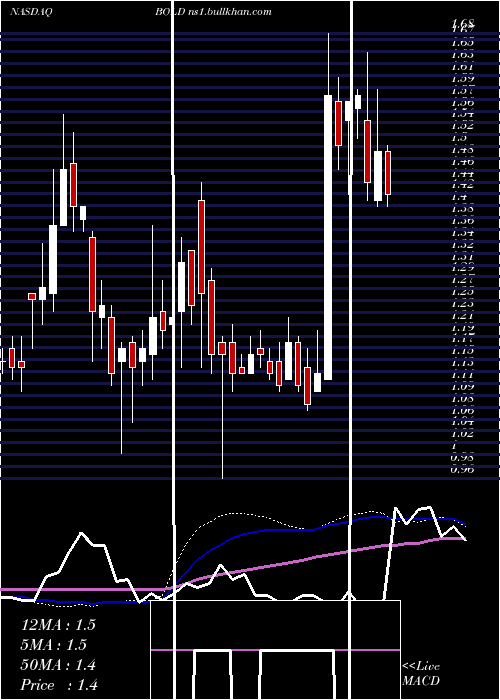This screenshot has height=700, width=500.
Task: Click the '<<Live MACD' label
Action: pos(421,674)
